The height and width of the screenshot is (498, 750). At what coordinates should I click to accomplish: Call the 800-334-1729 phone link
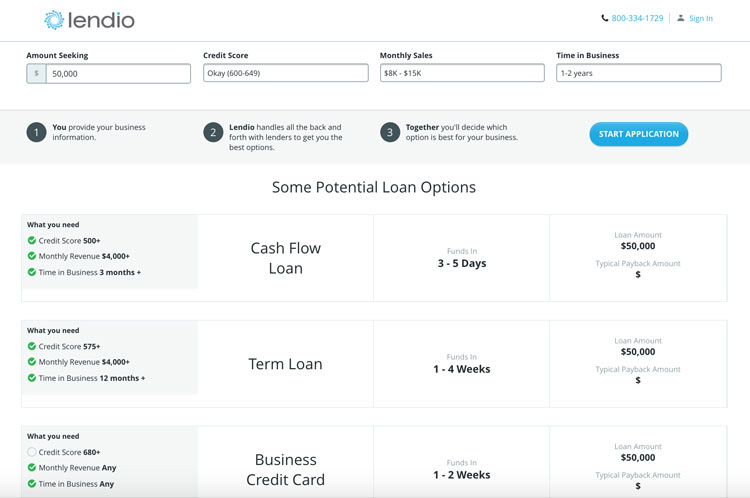(x=637, y=18)
